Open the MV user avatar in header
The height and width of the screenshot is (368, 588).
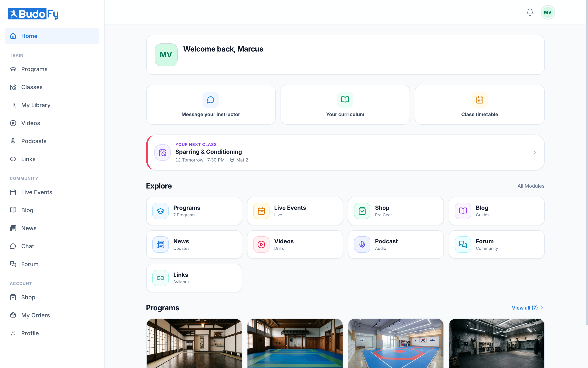(x=548, y=12)
